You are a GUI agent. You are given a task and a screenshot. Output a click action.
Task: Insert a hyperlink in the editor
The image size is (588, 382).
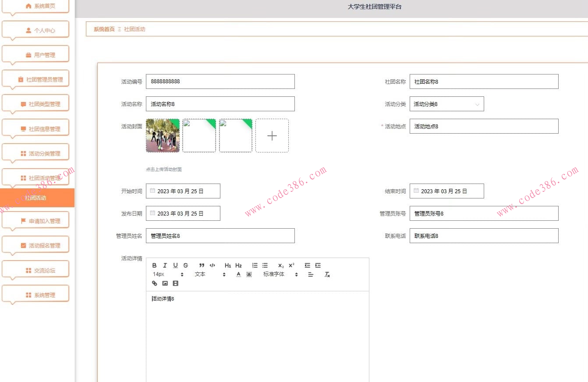point(154,283)
